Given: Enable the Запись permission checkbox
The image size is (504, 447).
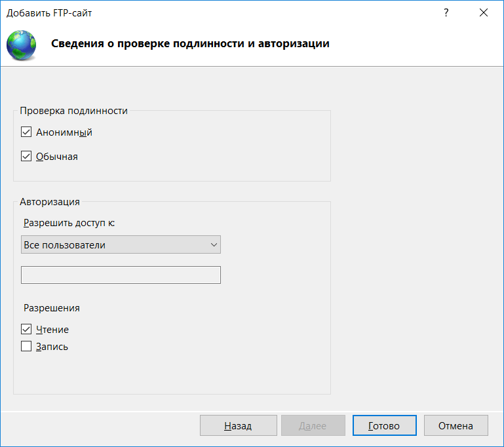Looking at the screenshot, I should point(26,346).
